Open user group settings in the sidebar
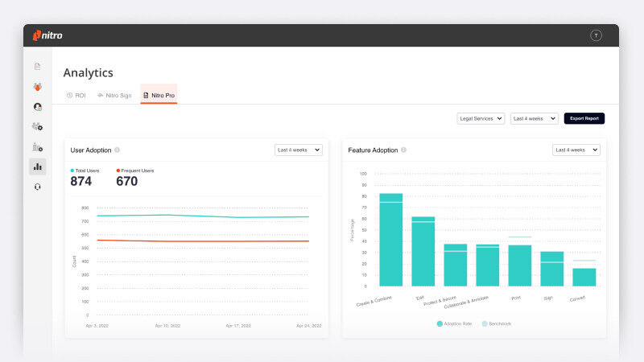Image resolution: width=644 pixels, height=362 pixels. 37,126
